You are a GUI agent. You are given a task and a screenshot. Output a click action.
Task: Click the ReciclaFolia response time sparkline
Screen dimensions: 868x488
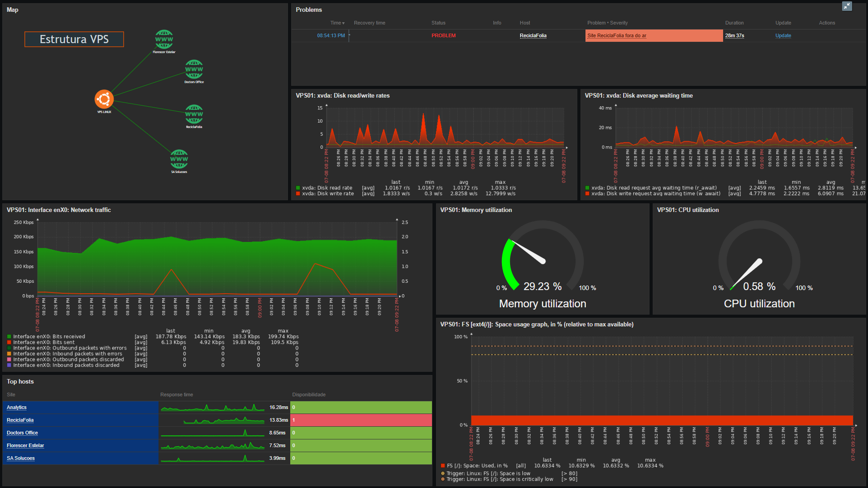224,420
